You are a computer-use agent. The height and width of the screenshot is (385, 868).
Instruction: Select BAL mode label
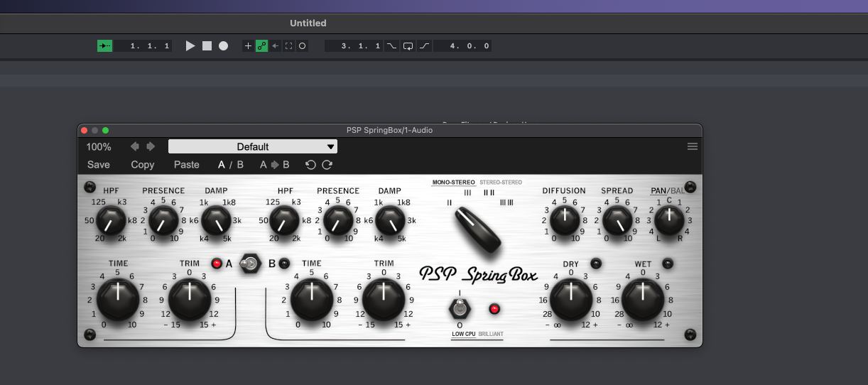click(x=678, y=190)
